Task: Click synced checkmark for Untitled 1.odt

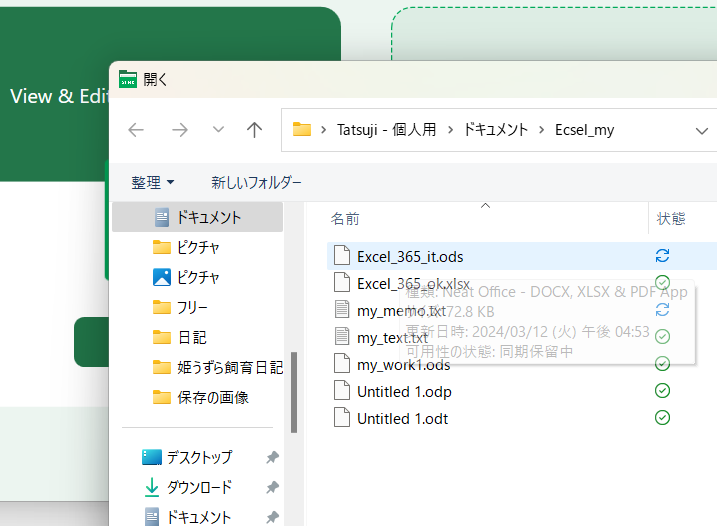Action: coord(662,418)
